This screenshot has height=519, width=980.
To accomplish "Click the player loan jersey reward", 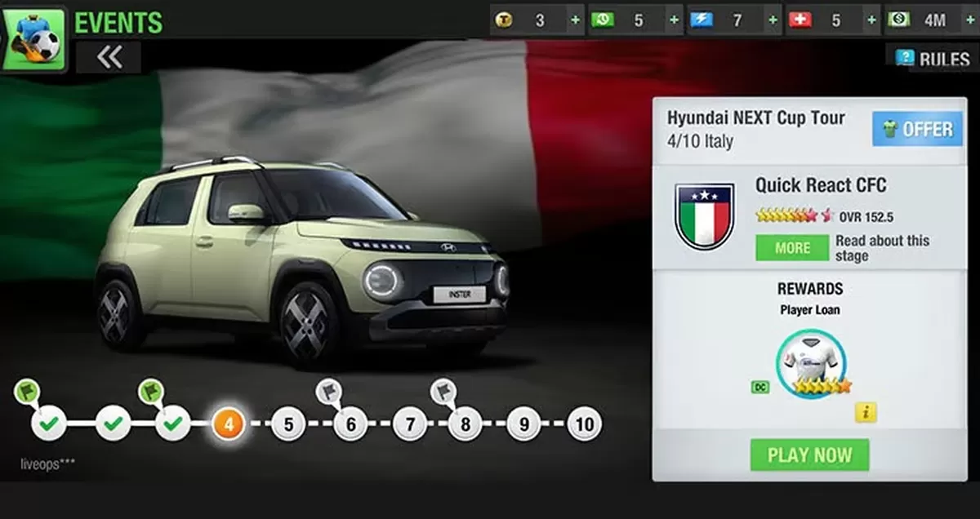I will coord(810,364).
